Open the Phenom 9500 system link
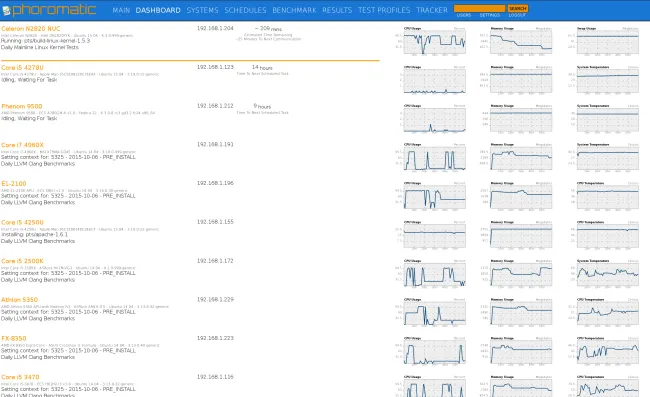 pos(22,107)
